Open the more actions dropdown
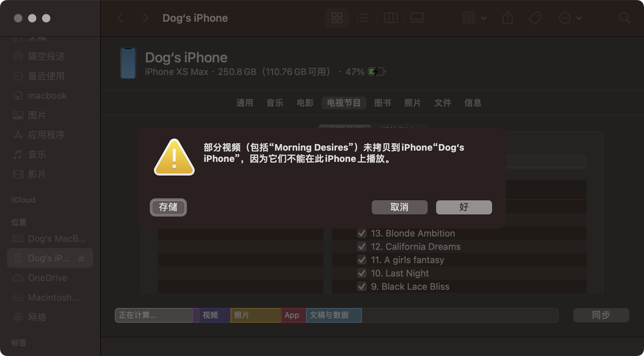The width and height of the screenshot is (644, 356). pos(570,18)
